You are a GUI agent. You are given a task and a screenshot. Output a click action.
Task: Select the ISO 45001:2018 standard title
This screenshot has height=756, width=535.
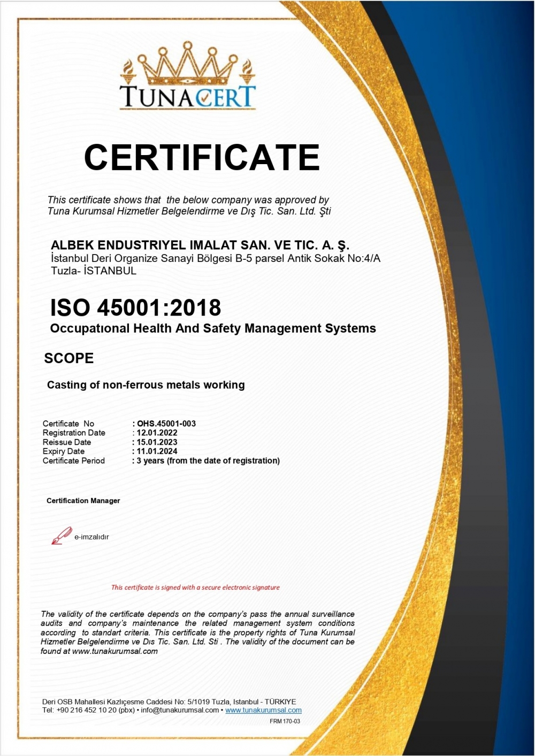(135, 308)
